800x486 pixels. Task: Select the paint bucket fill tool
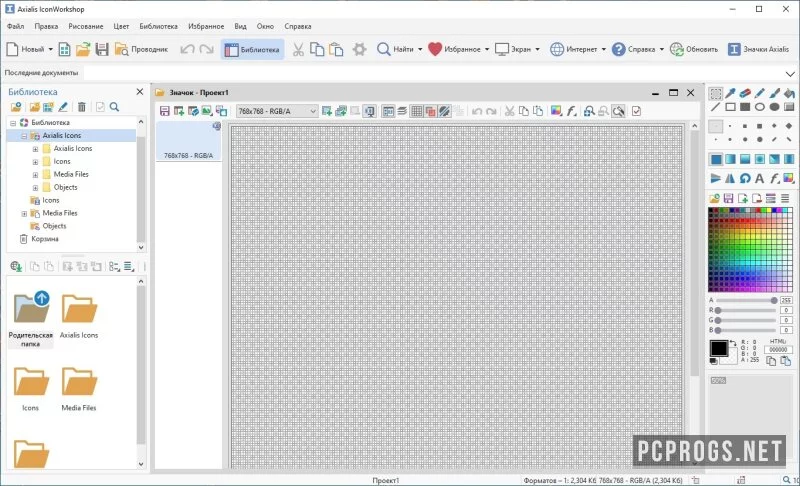789,93
